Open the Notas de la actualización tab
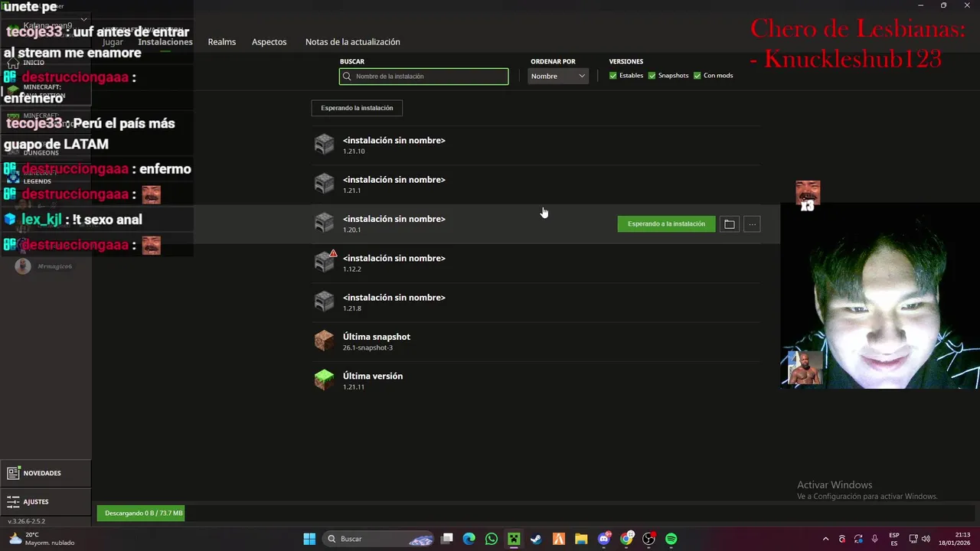The height and width of the screenshot is (551, 980). [353, 42]
